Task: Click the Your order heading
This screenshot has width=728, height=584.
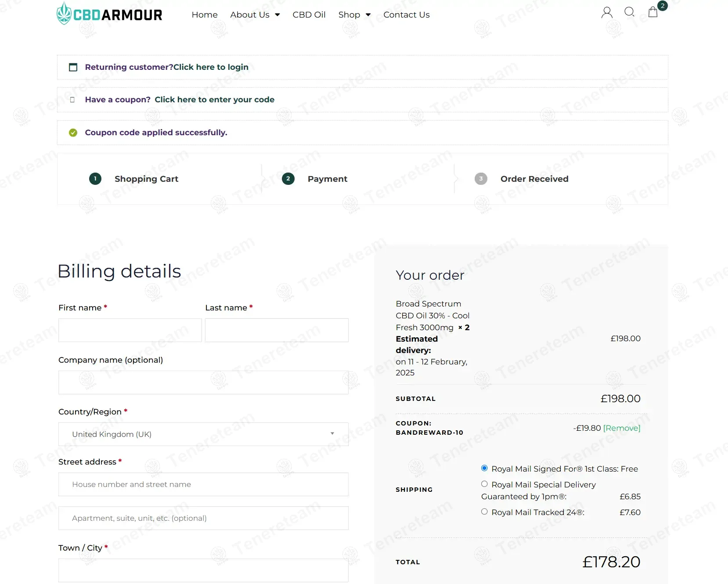Action: [x=430, y=275]
